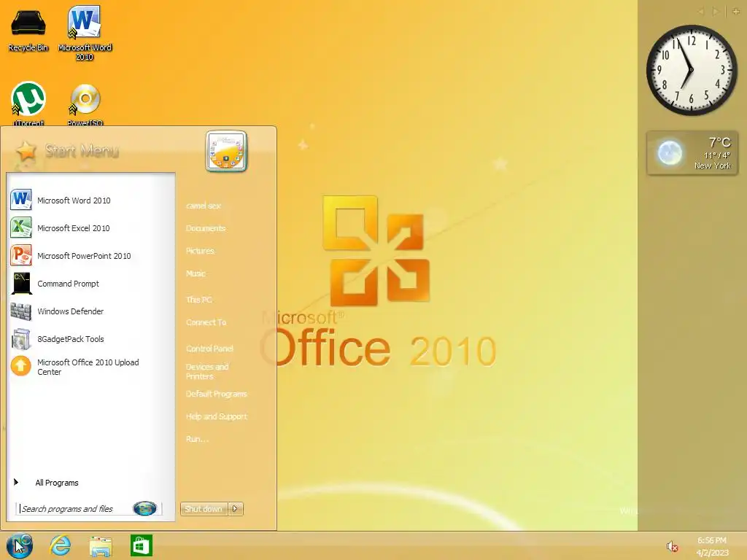Click the 7°C temperature reading
Screen dimensions: 747x560
719,142
